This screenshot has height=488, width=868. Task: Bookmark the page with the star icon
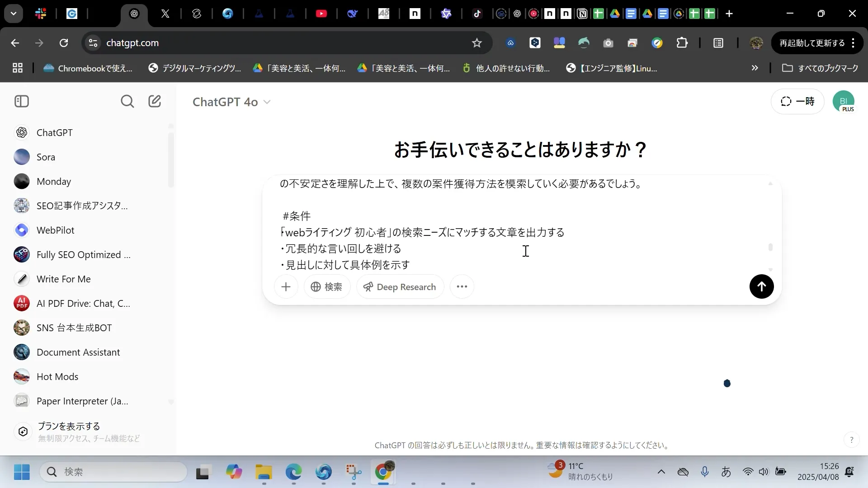[x=477, y=43]
